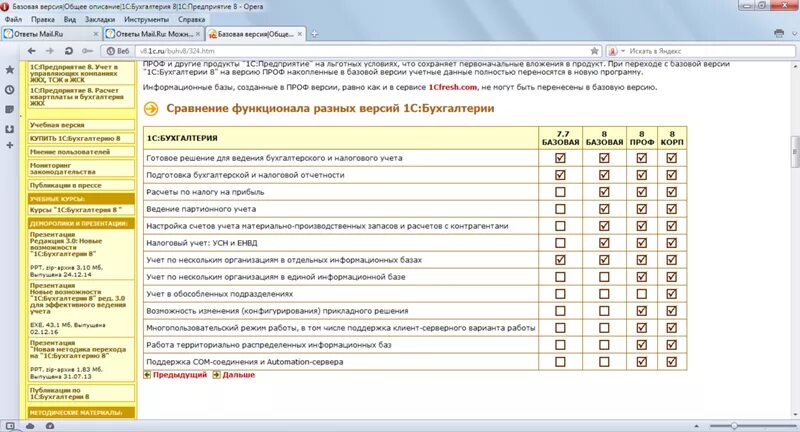Toggle the 8 Базовая checkbox for Расчеты по налогу на прибыль
800x432 pixels.
[604, 192]
